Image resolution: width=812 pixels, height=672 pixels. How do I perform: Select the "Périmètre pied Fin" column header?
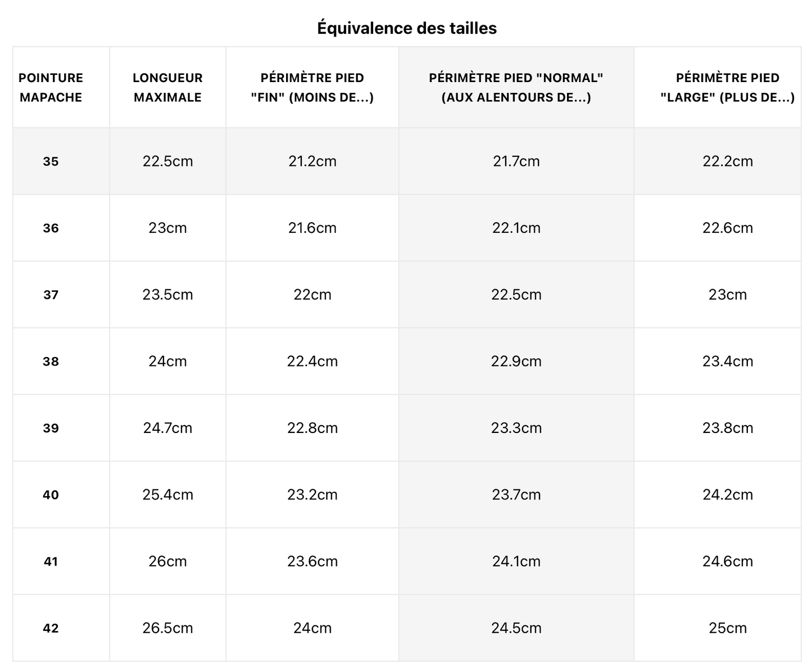tap(312, 88)
